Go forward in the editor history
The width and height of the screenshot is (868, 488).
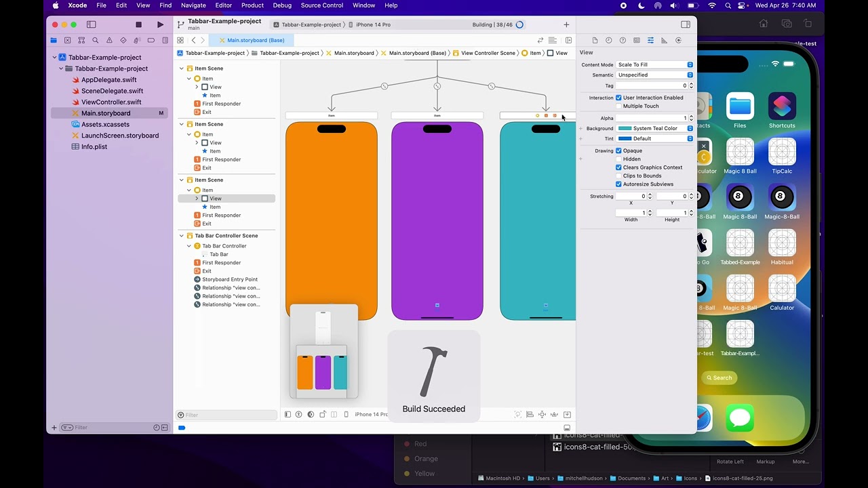coord(202,40)
